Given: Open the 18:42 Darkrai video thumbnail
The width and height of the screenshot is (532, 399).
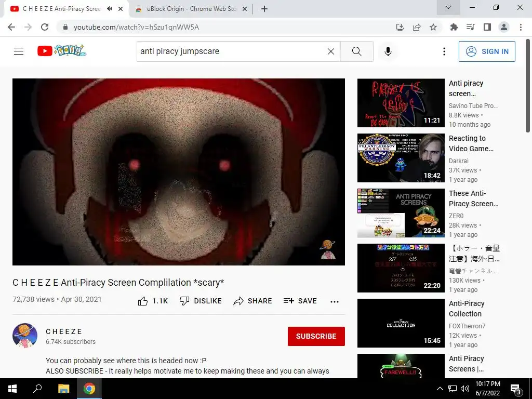Looking at the screenshot, I should 401,158.
